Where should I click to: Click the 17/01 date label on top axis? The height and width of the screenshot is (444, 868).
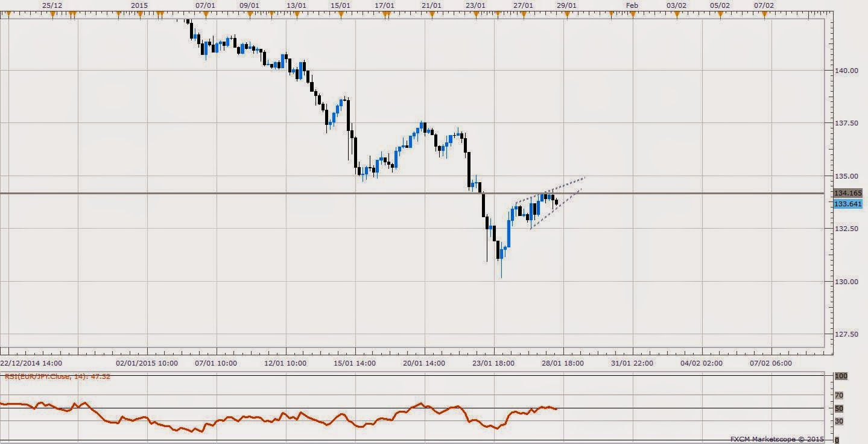[x=385, y=5]
